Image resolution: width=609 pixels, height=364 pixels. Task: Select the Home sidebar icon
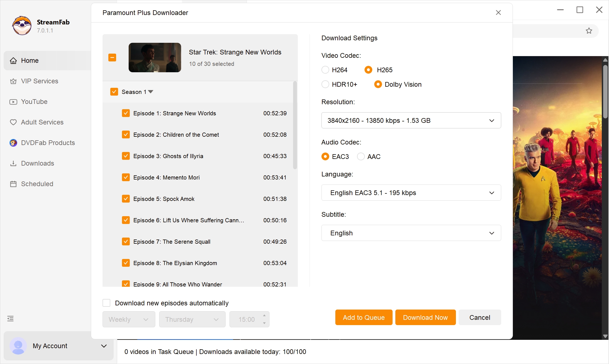tap(13, 60)
